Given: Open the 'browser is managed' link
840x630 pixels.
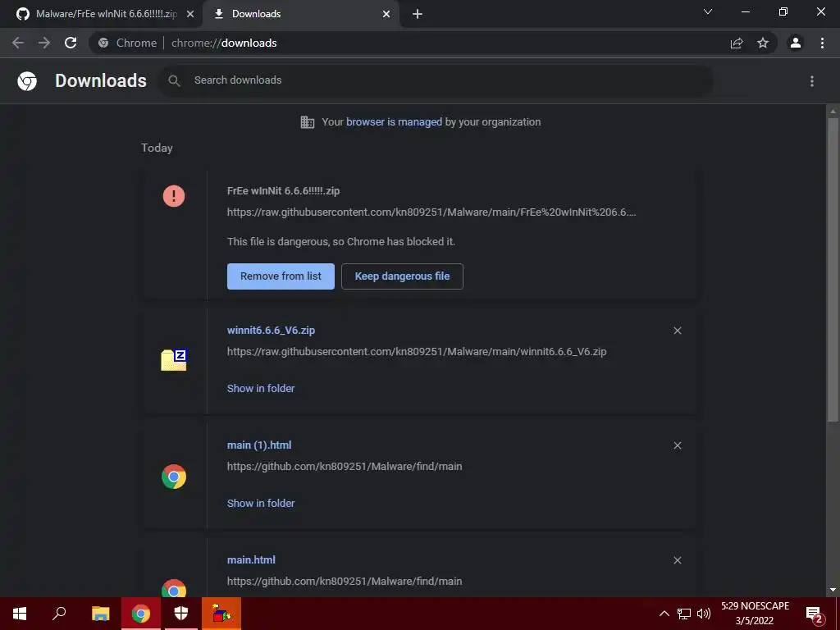Looking at the screenshot, I should point(394,122).
